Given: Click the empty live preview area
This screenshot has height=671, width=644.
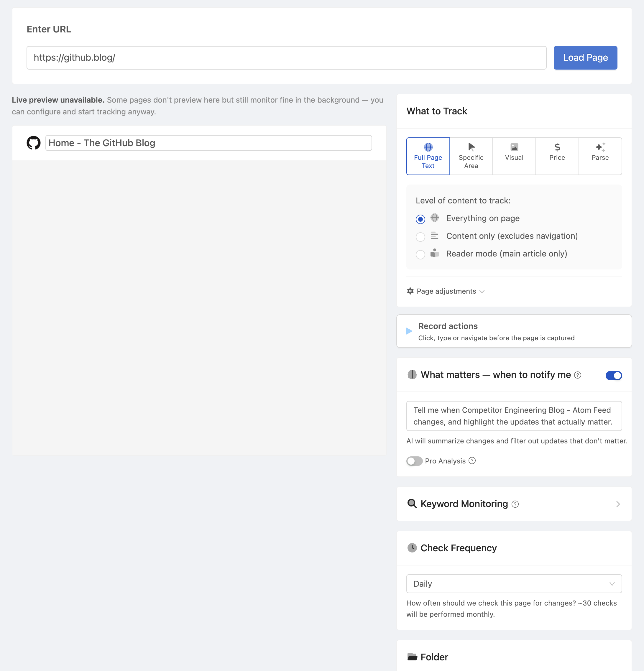Looking at the screenshot, I should [199, 307].
